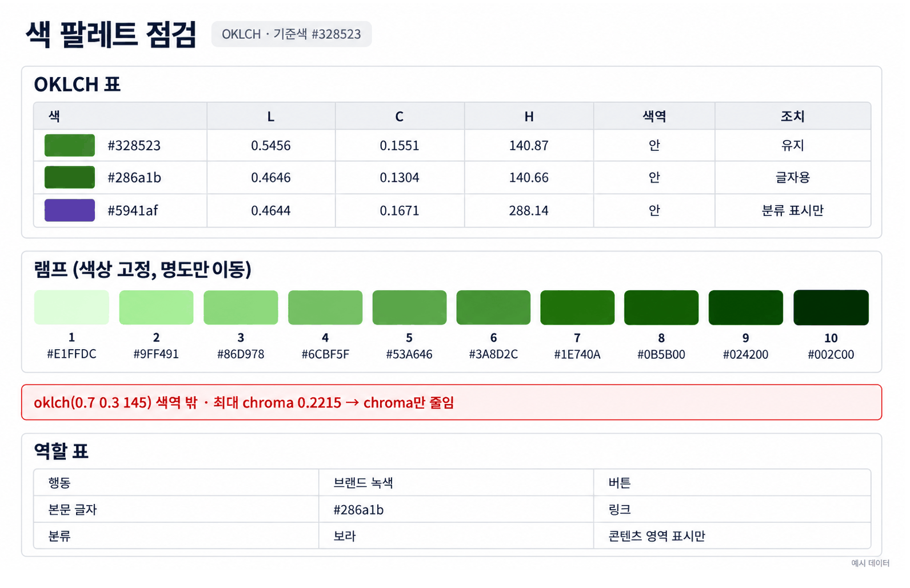Click the '색역' column header
The height and width of the screenshot is (588, 910).
coord(654,117)
